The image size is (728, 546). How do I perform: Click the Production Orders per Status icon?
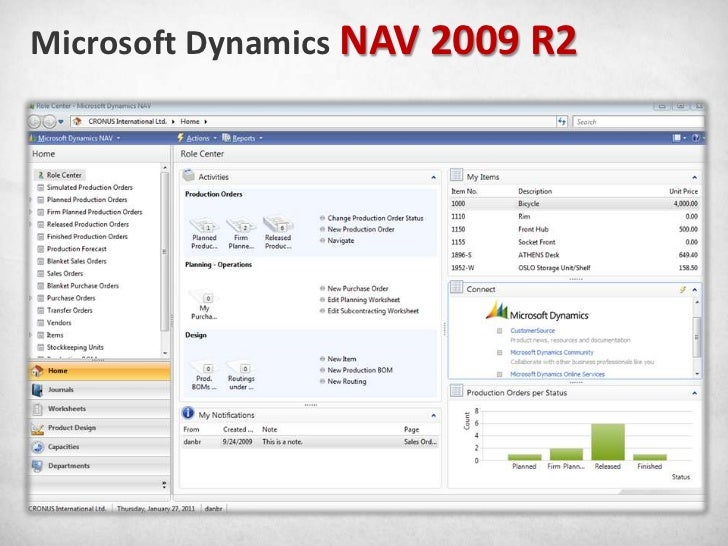[456, 392]
